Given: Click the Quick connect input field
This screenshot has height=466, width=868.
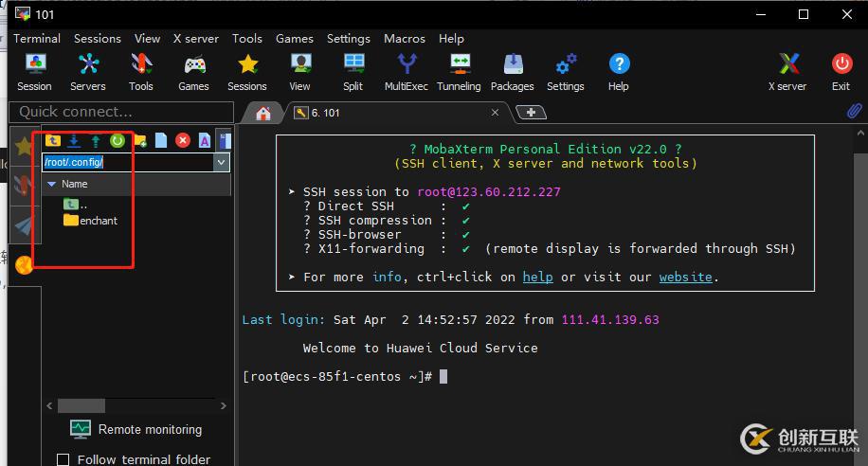Looking at the screenshot, I should (118, 112).
